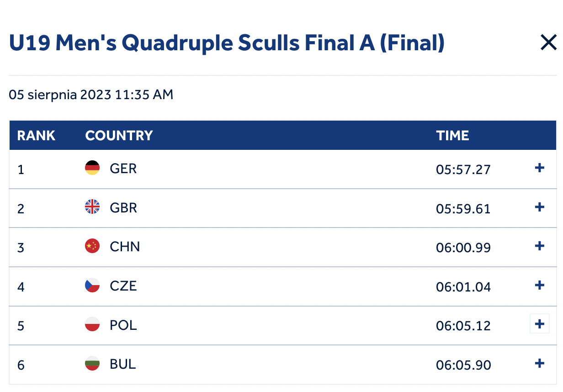Click the Czech flag icon
This screenshot has height=392, width=563.
[92, 286]
